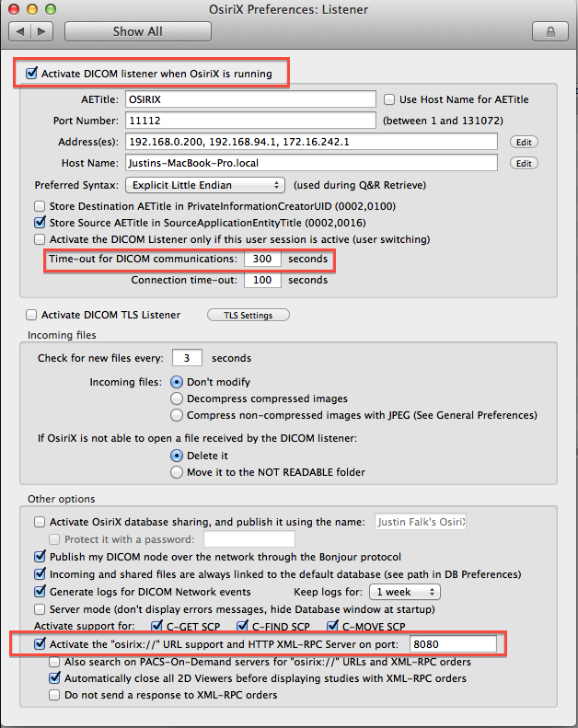Select Delete it option

177,456
